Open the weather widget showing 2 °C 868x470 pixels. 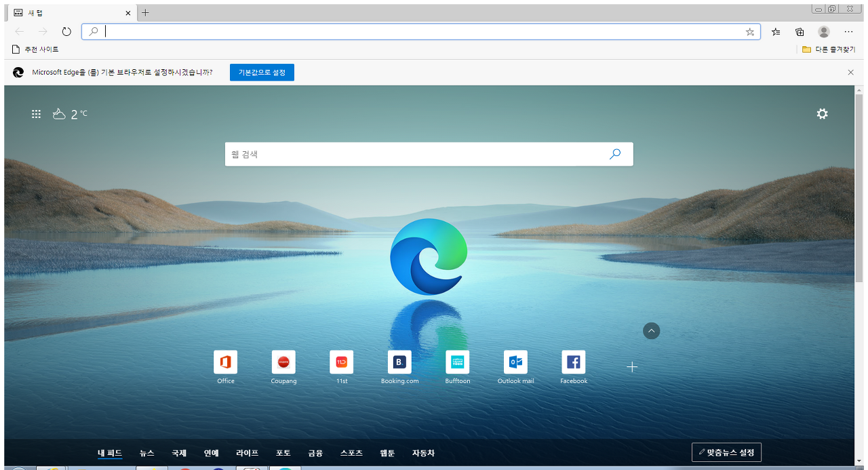(70, 114)
